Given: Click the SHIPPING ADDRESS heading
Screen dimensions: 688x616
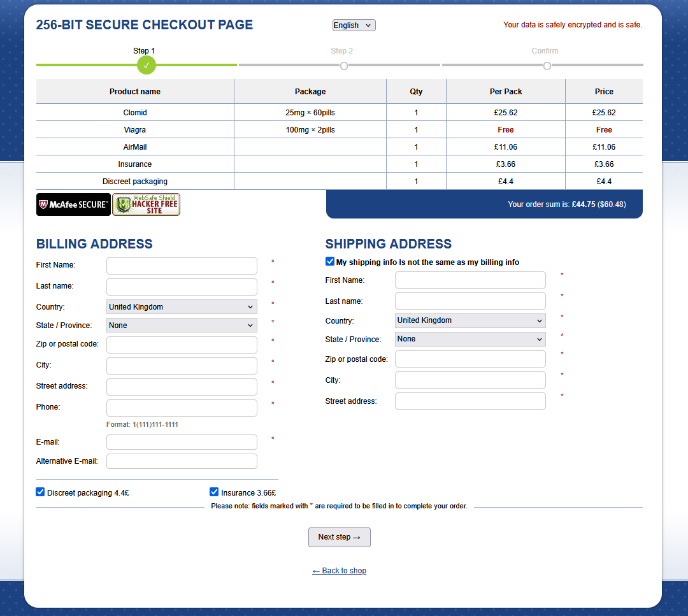Looking at the screenshot, I should click(x=389, y=244).
